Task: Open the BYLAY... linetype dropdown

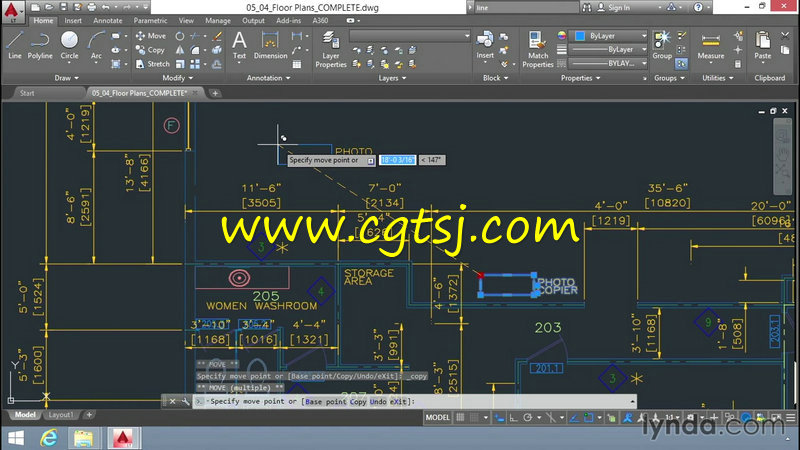Action: [x=609, y=64]
